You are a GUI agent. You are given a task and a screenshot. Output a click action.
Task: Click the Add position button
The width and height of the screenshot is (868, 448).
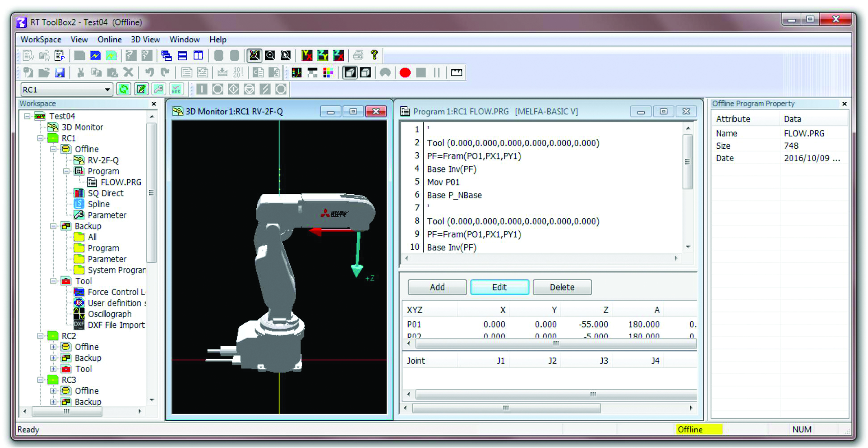point(437,287)
